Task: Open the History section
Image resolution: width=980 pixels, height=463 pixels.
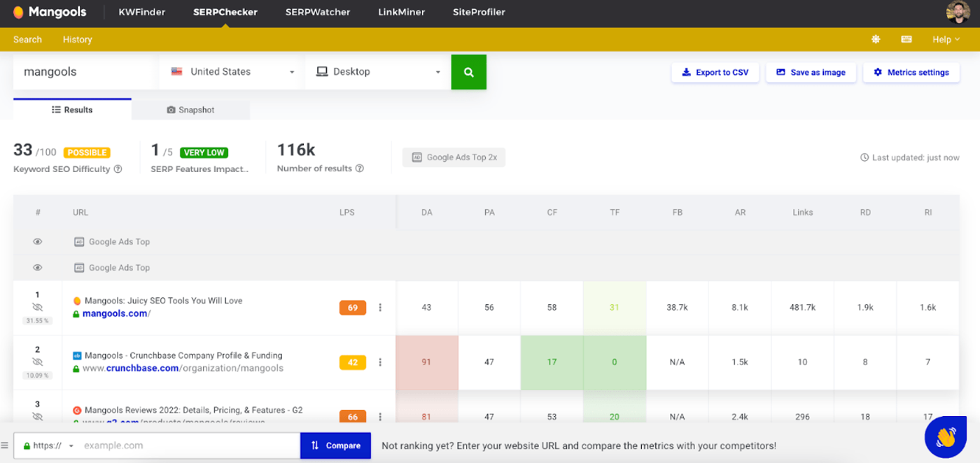Action: pyautogui.click(x=77, y=40)
